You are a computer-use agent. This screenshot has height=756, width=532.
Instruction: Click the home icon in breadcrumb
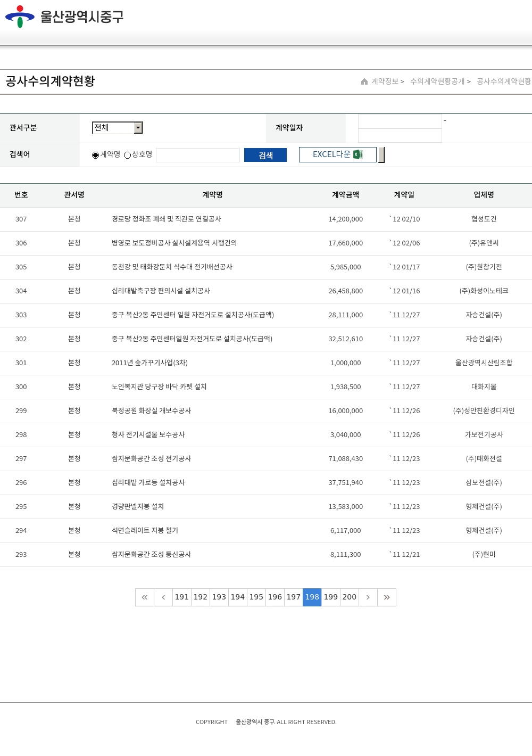tap(364, 81)
